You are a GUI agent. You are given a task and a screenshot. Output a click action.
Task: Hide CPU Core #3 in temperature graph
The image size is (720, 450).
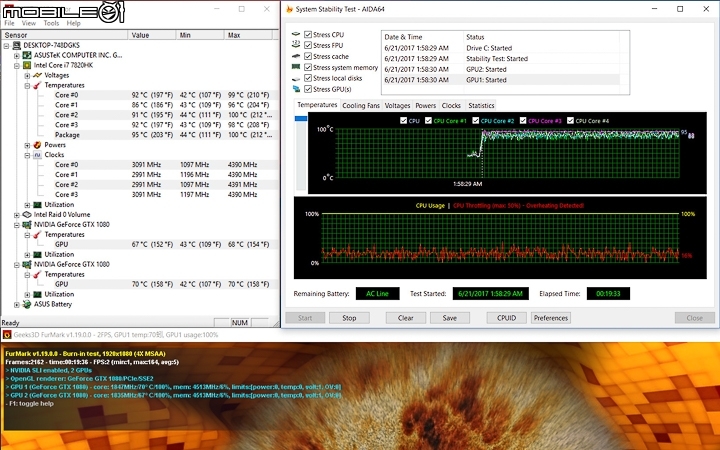click(x=523, y=121)
